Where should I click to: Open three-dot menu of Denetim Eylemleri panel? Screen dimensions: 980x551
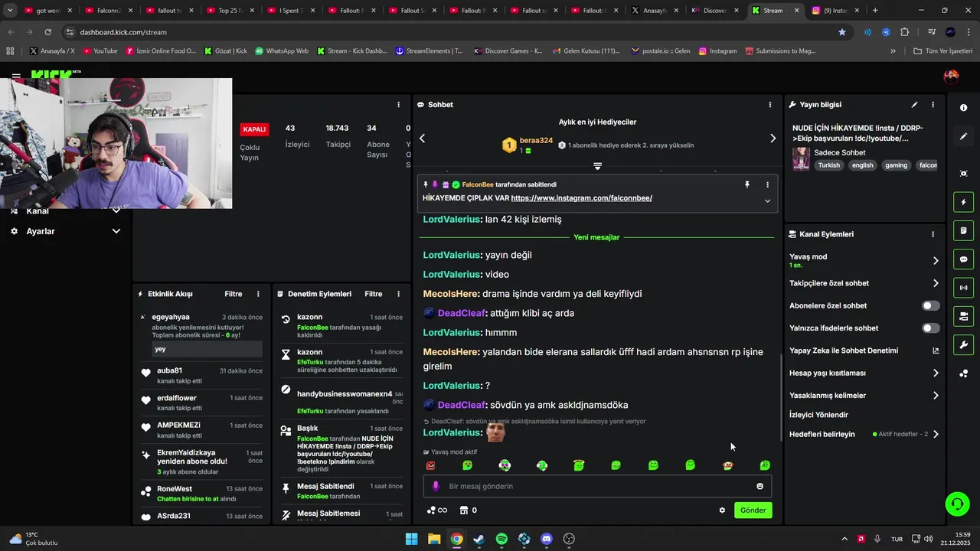click(x=398, y=294)
